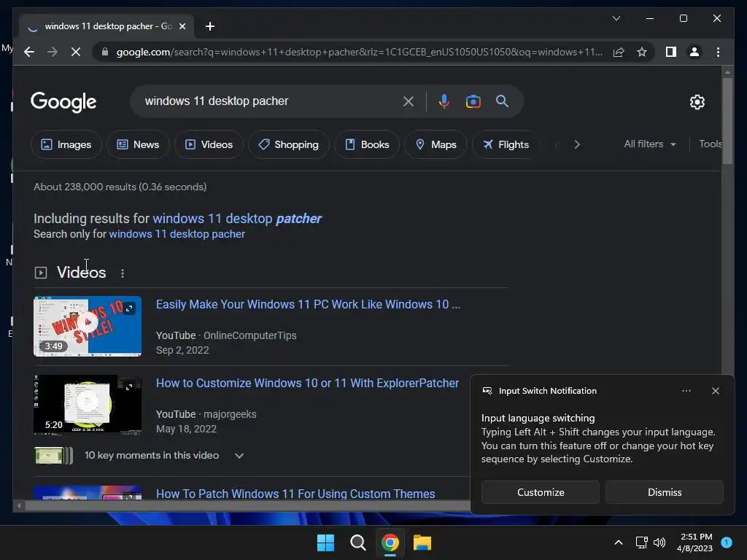
Task: Click the forward navigation arrow
Action: pyautogui.click(x=53, y=52)
